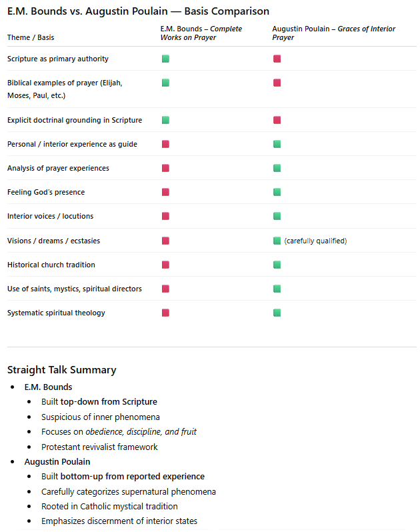The image size is (420, 532).
Task: Click Bounds' red square for Historical church tradition
Action: [x=165, y=265]
